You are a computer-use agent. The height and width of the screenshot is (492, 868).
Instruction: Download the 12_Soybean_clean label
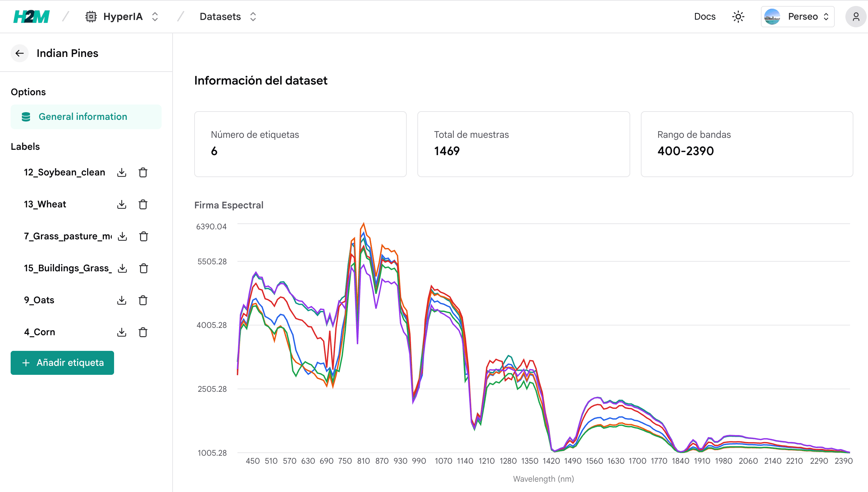pyautogui.click(x=121, y=172)
